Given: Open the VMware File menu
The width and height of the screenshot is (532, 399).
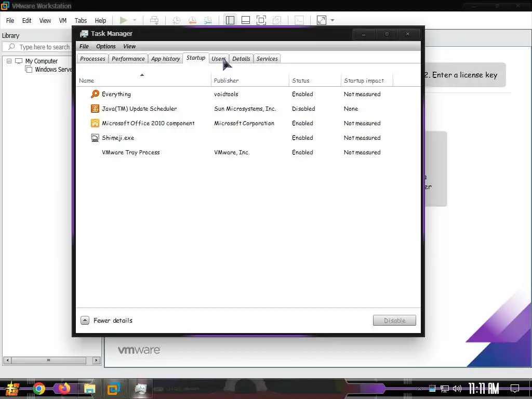Looking at the screenshot, I should pyautogui.click(x=10, y=21).
